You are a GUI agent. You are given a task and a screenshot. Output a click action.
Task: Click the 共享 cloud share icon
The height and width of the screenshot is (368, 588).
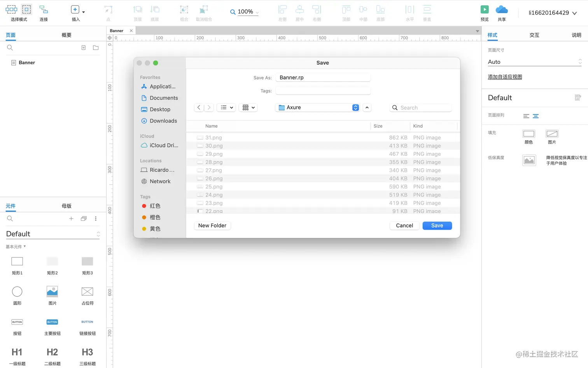tap(502, 9)
